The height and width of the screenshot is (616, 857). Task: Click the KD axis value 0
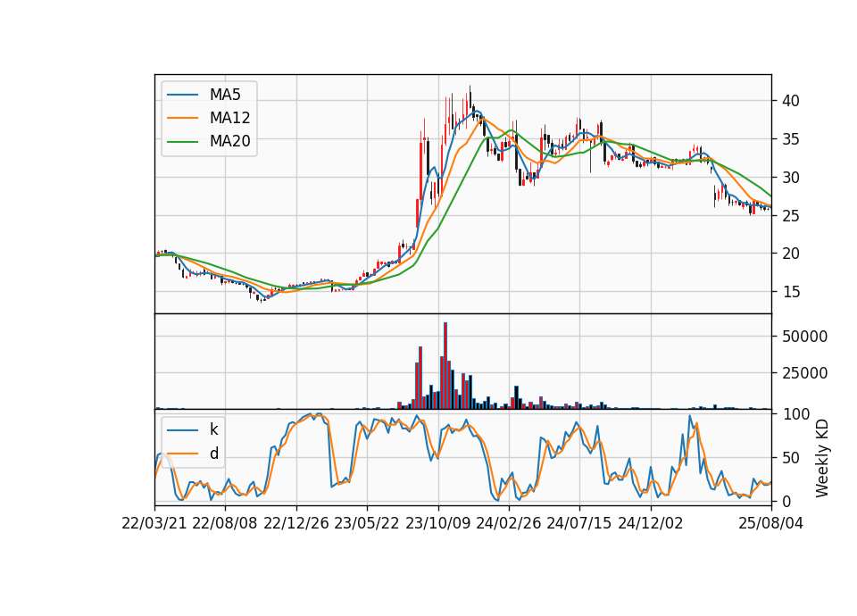click(786, 501)
